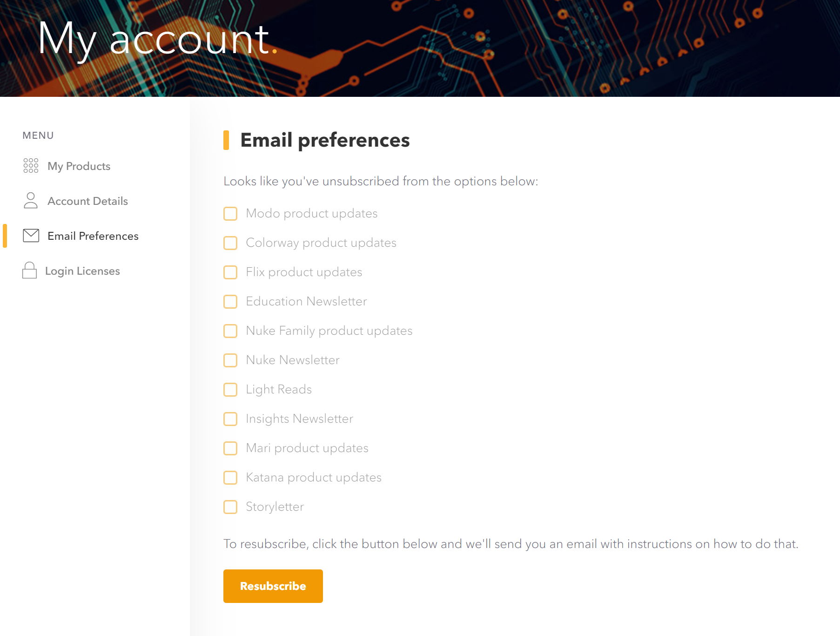Image resolution: width=840 pixels, height=636 pixels.
Task: Check Nuke Family product updates box
Action: [x=230, y=331]
